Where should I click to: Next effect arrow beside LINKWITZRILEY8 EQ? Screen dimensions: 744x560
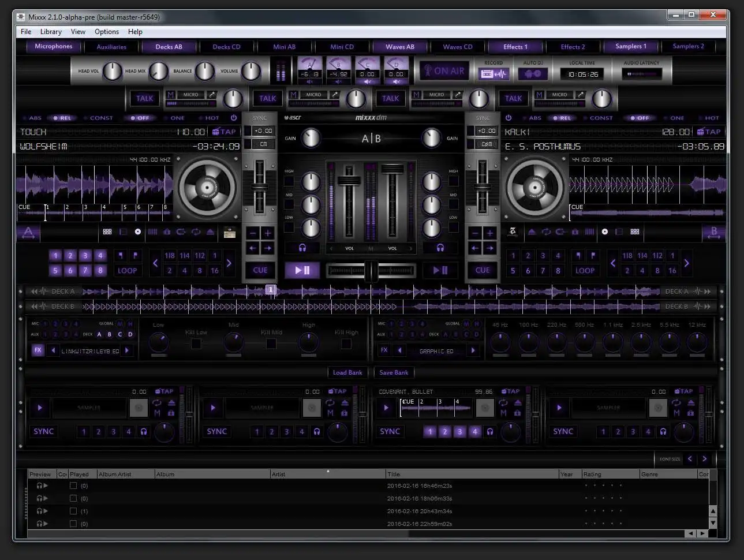click(x=127, y=350)
